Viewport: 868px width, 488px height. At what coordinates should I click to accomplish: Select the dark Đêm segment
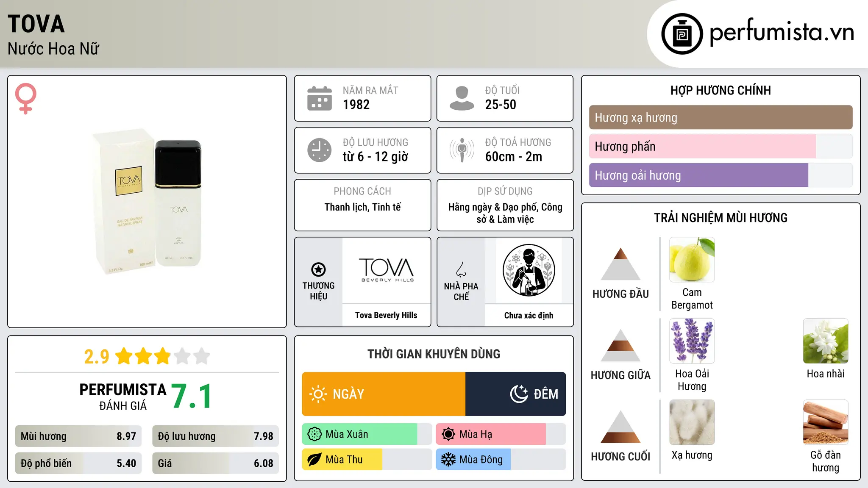pos(515,394)
